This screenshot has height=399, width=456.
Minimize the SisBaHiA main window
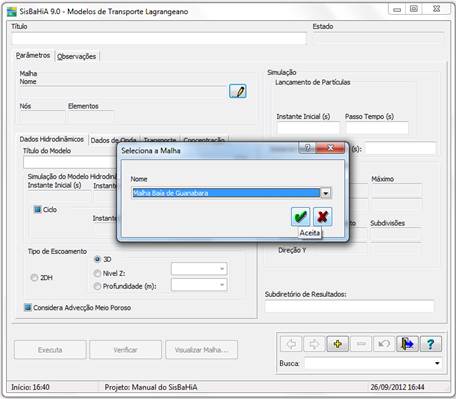coord(397,9)
